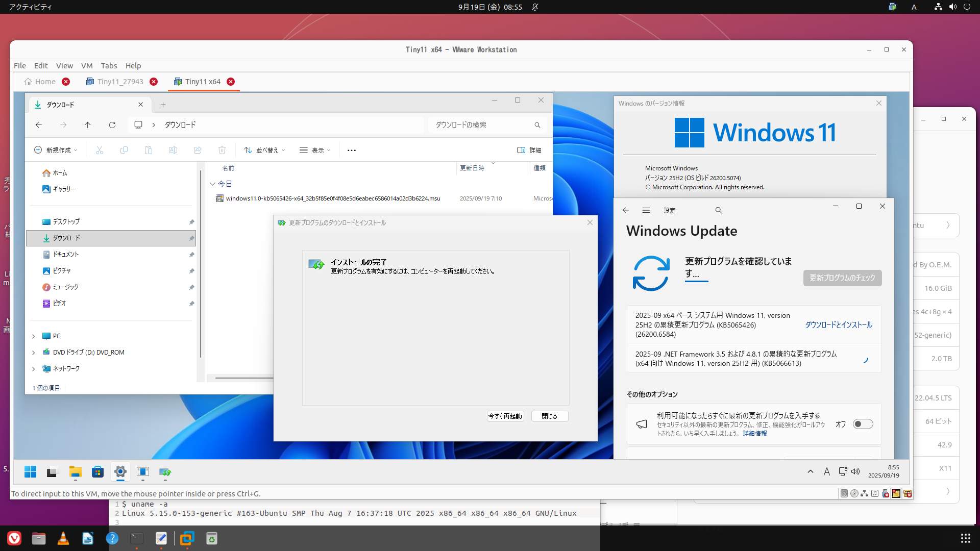Open the hamburger menu in Settings
The height and width of the screenshot is (551, 980).
(646, 210)
